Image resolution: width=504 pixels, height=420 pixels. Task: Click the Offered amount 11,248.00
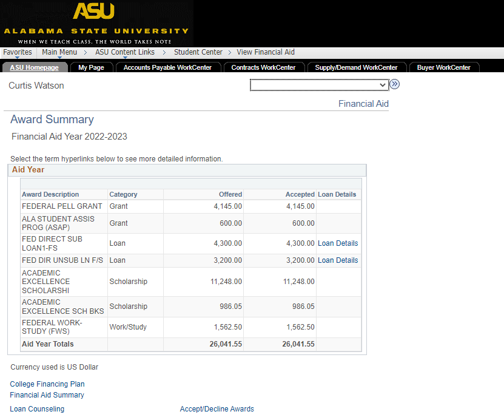tap(226, 282)
